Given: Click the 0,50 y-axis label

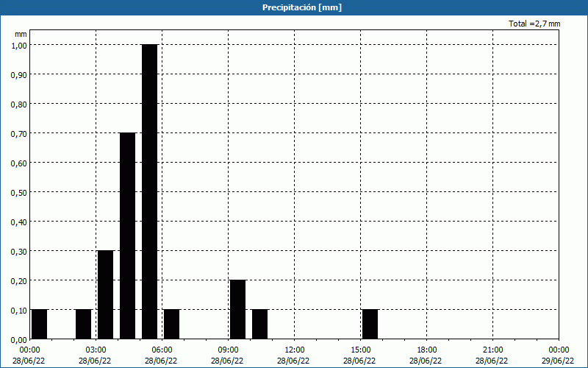Looking at the screenshot, I should (x=19, y=193).
